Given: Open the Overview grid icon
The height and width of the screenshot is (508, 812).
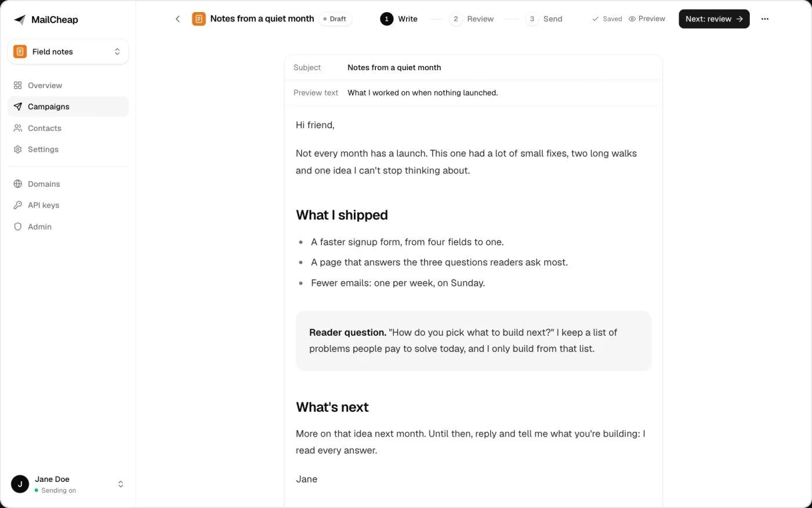Looking at the screenshot, I should (18, 85).
